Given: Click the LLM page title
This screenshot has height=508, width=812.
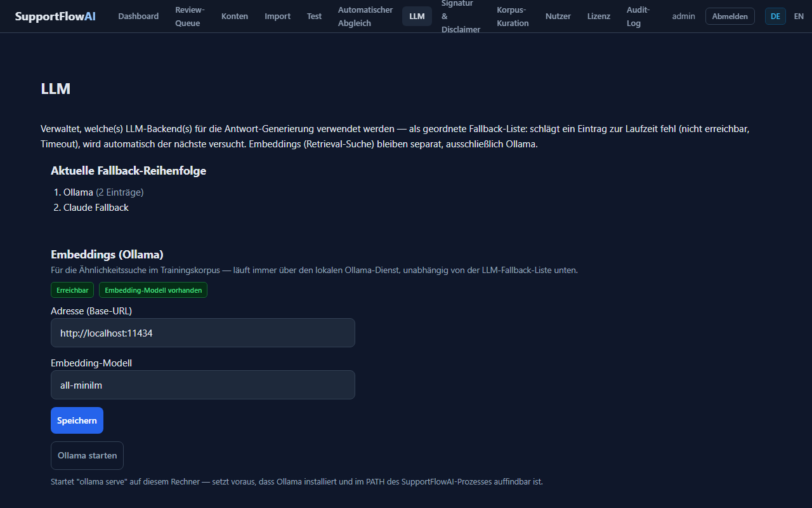Looking at the screenshot, I should pyautogui.click(x=56, y=89).
